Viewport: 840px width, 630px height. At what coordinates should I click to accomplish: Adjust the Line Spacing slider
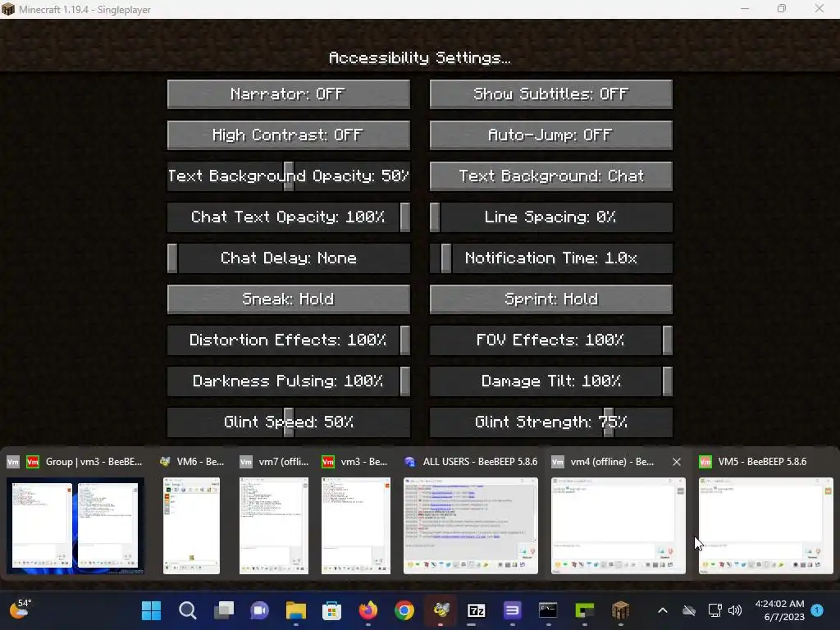(550, 217)
